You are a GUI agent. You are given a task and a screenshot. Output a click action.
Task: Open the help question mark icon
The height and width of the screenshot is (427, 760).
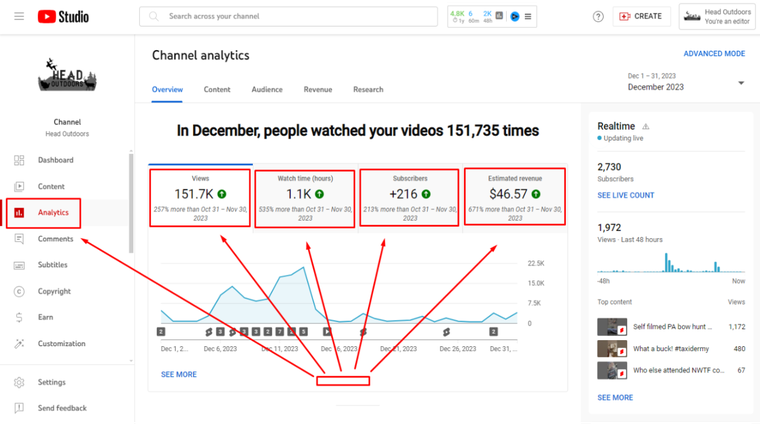598,17
